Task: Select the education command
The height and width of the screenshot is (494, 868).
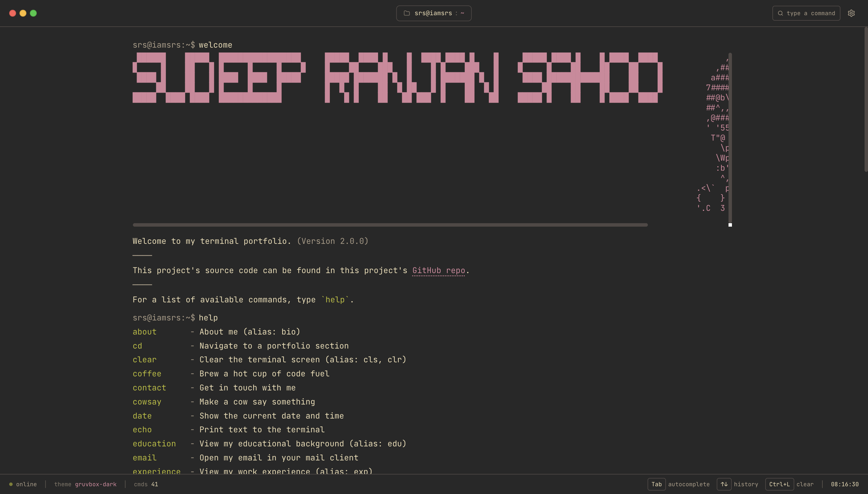Action: tap(154, 444)
